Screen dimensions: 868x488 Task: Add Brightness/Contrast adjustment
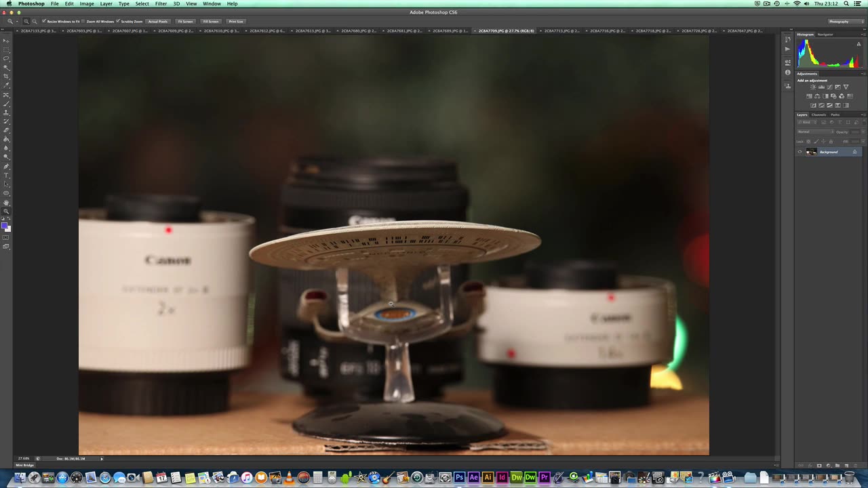(x=813, y=87)
